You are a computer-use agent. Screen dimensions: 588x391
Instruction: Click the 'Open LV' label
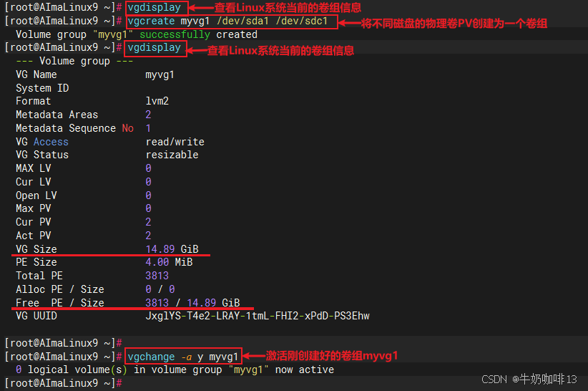36,195
